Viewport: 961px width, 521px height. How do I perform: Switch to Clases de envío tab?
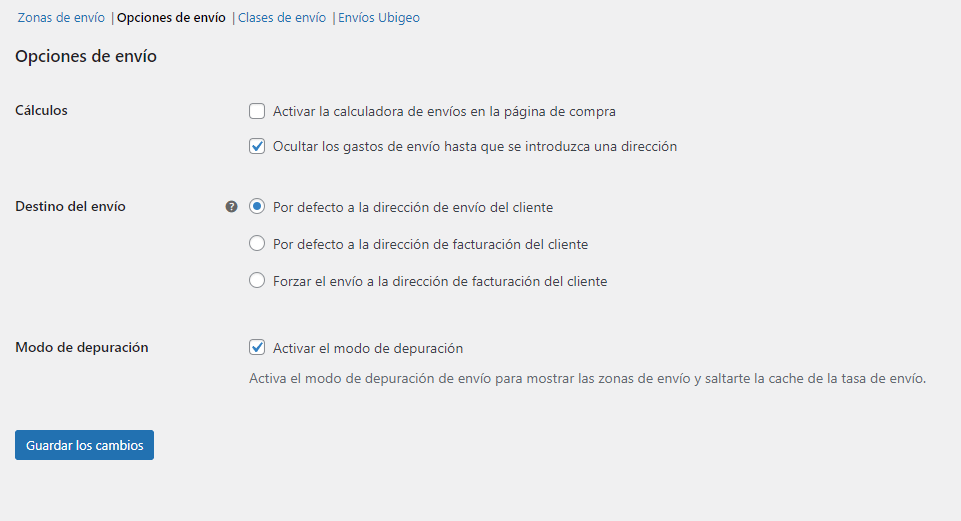point(282,18)
